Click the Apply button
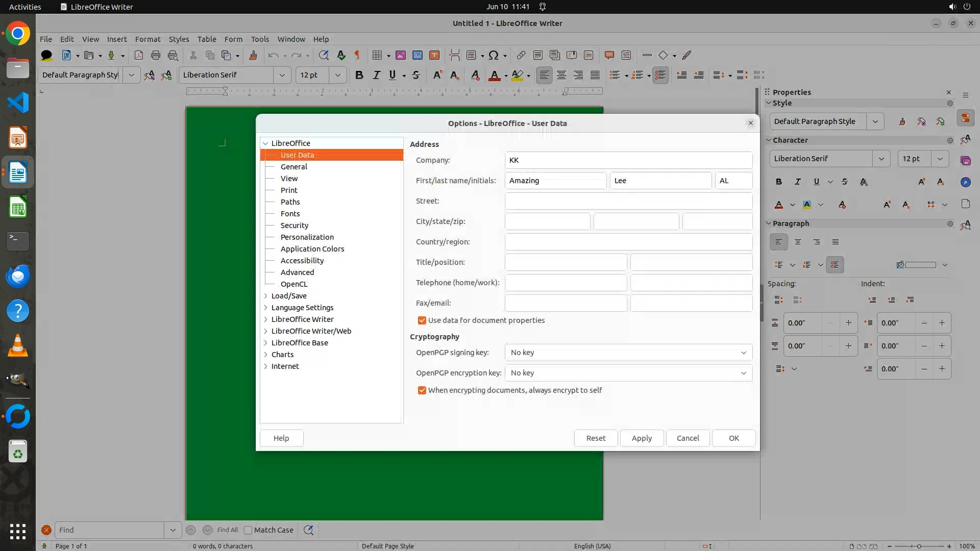This screenshot has height=551, width=980. (642, 438)
